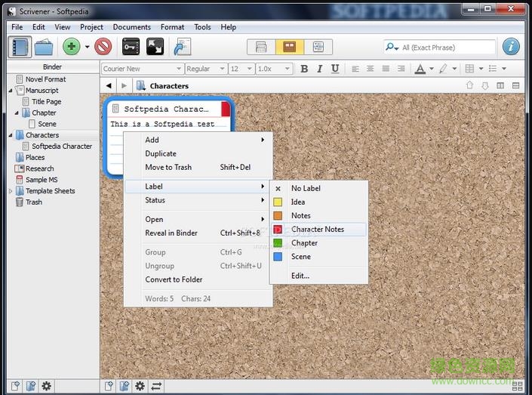Click the green Add item button

tap(72, 47)
